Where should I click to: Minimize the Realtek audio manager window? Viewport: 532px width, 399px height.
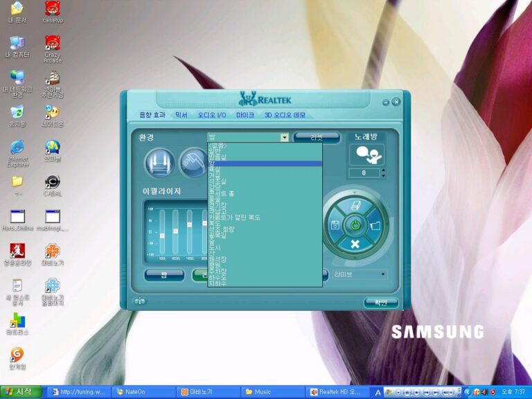point(386,102)
